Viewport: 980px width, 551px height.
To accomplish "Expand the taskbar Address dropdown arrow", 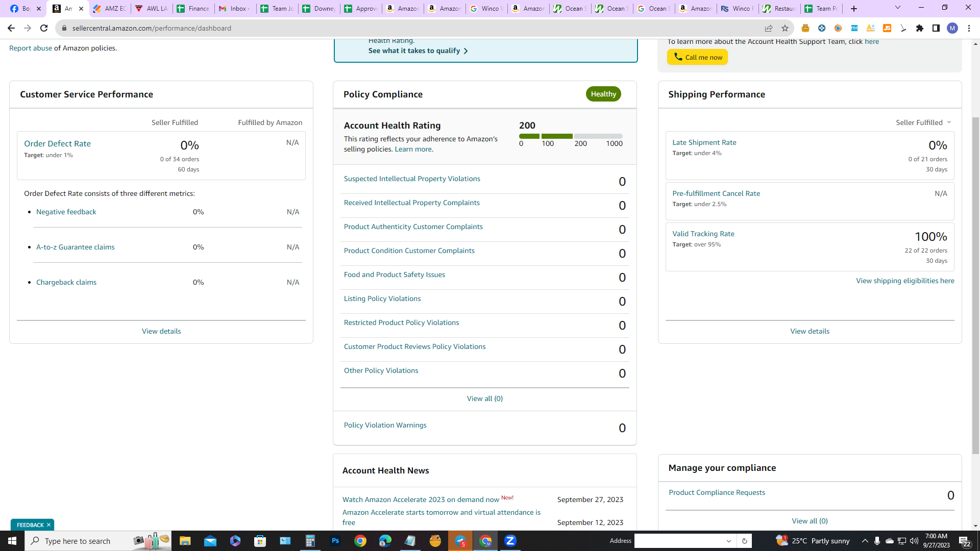I will pyautogui.click(x=729, y=541).
